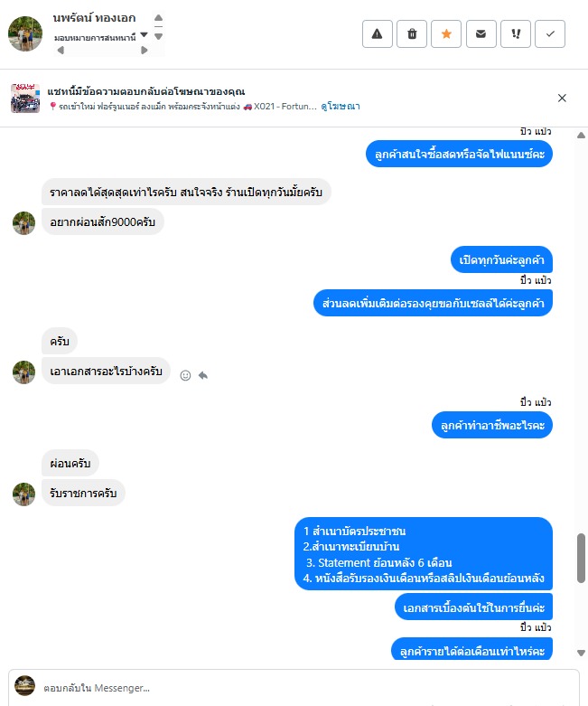588x706 pixels.
Task: Click the warning triangle spam icon
Action: point(377,33)
